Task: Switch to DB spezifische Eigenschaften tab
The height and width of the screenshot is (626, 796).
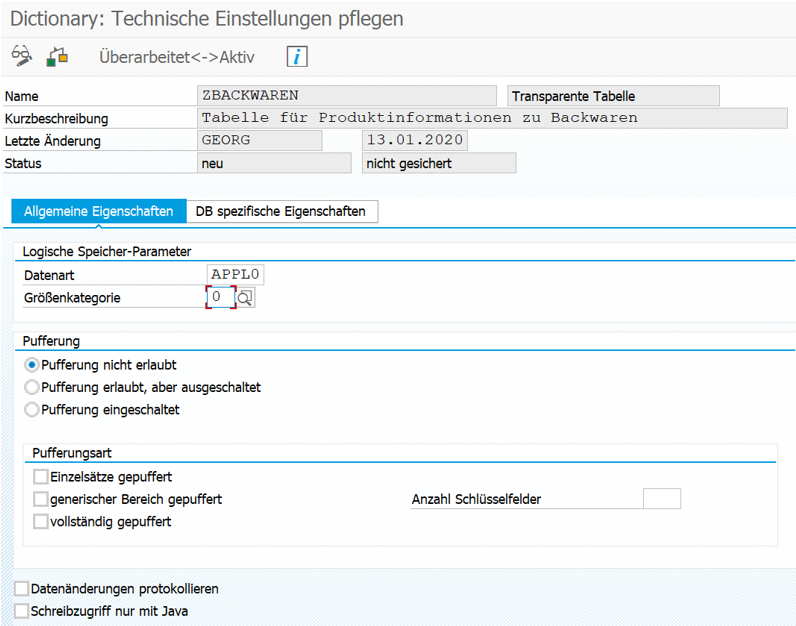Action: 281,211
